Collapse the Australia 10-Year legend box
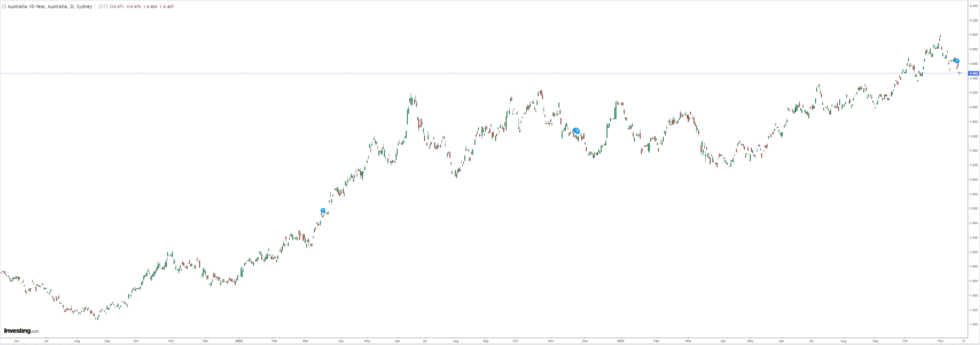 tap(4, 6)
